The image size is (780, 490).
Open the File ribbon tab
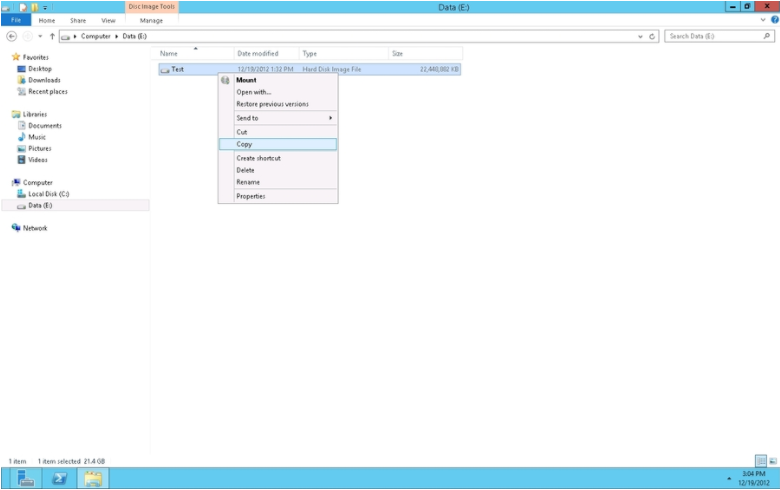(16, 20)
